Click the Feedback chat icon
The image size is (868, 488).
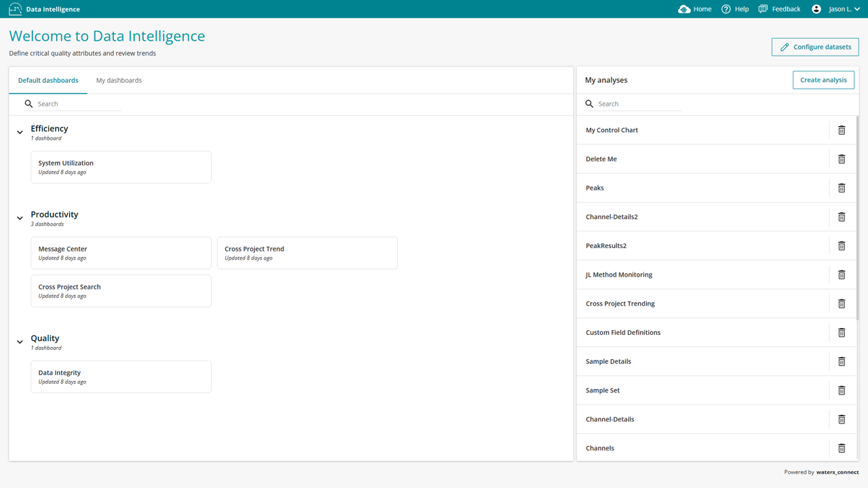763,9
